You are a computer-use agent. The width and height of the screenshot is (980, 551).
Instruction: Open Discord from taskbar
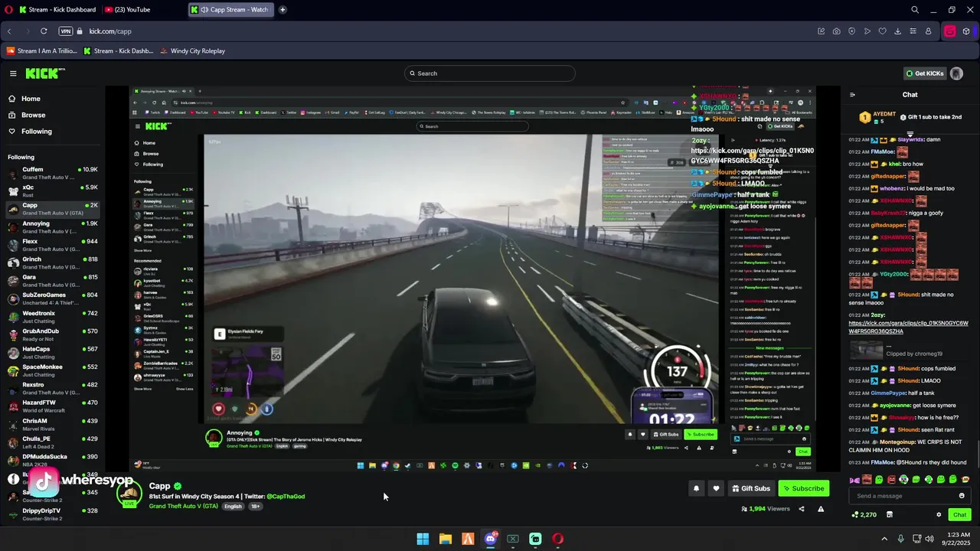click(x=491, y=539)
